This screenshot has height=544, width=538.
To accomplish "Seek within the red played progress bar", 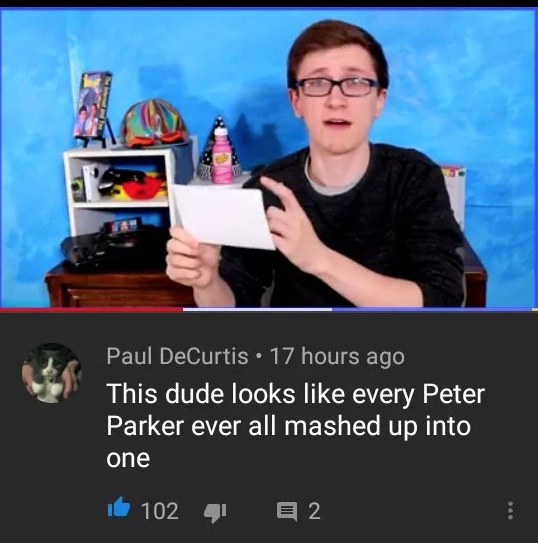I will point(91,309).
